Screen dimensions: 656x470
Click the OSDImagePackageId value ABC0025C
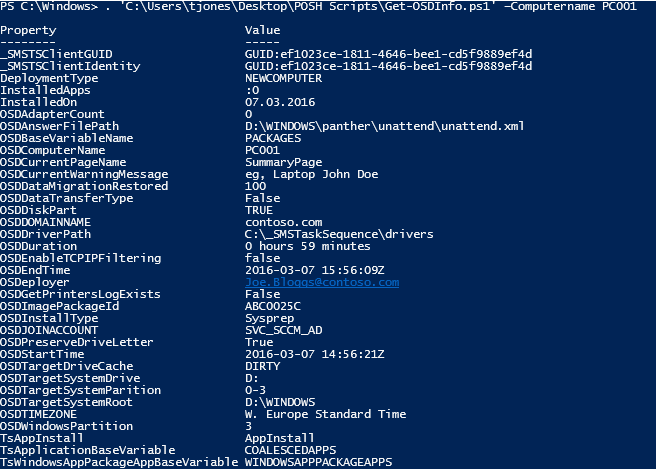(272, 306)
